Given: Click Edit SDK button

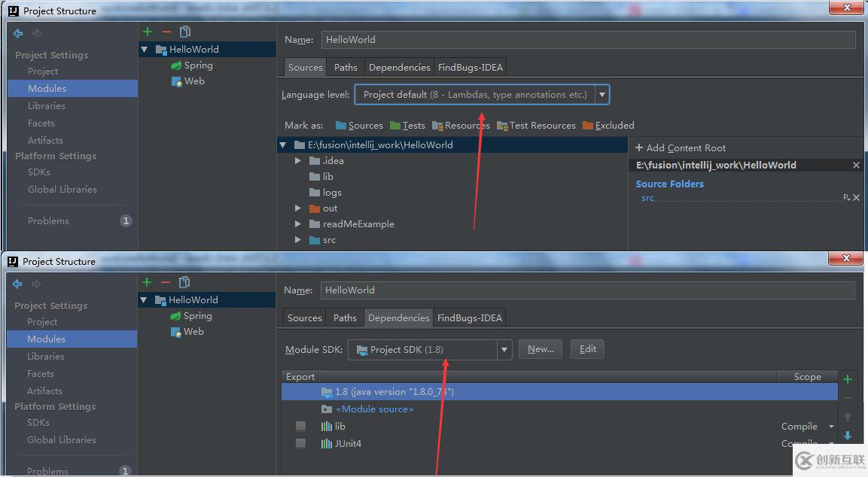Looking at the screenshot, I should (587, 349).
